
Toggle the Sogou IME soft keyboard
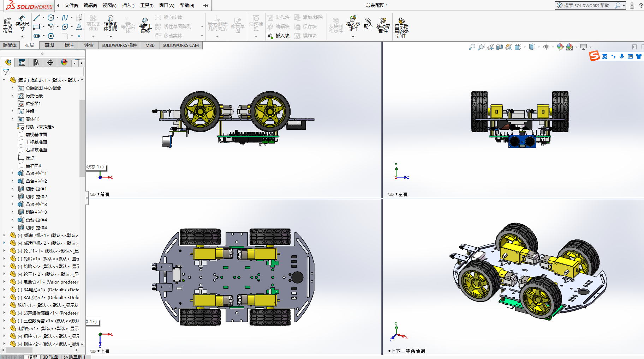[630, 56]
